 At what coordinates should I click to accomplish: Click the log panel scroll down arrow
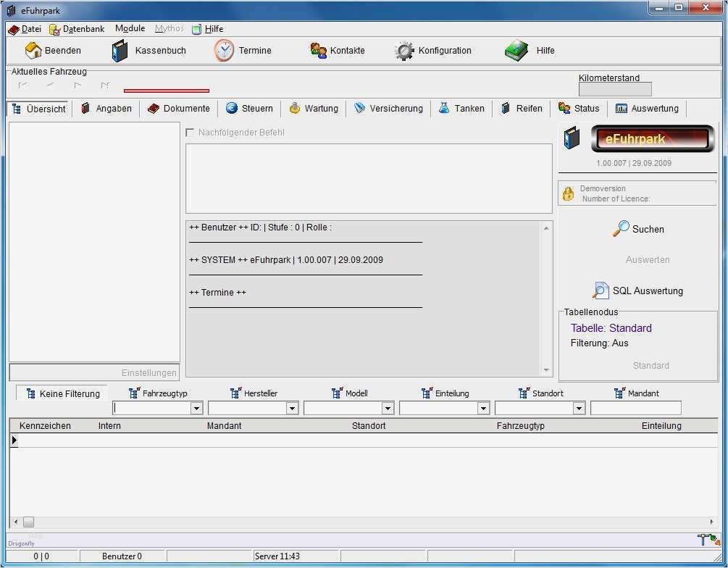click(x=546, y=369)
